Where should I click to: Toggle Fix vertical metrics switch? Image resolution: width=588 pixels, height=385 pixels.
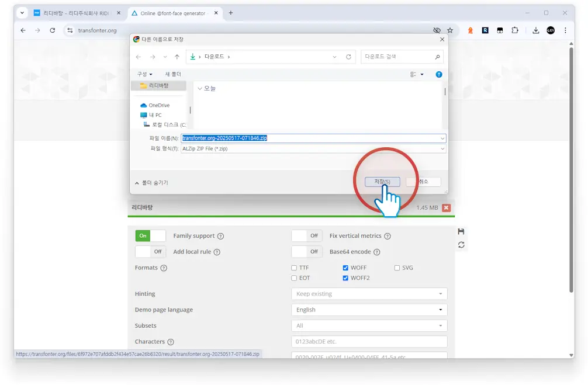click(307, 236)
